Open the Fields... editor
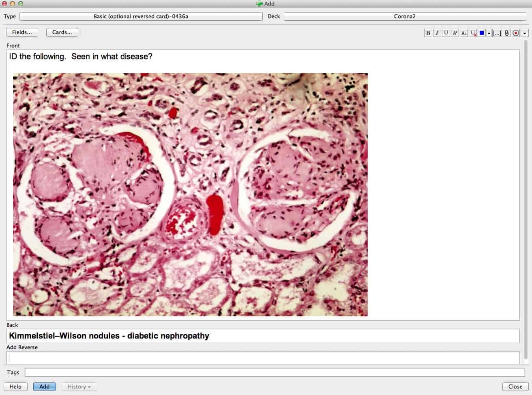Image resolution: width=532 pixels, height=395 pixels. pos(22,32)
